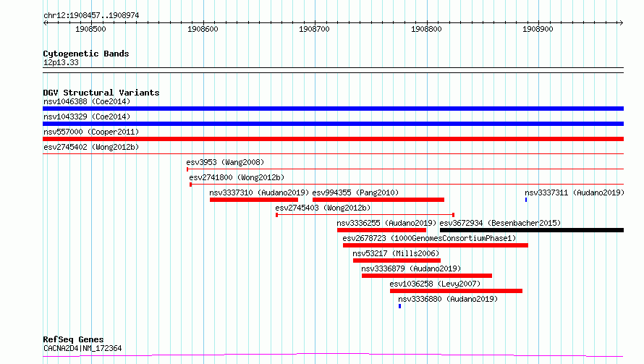Open the esv994355 (Pang2010) label
644x364 pixels.
[x=355, y=192]
